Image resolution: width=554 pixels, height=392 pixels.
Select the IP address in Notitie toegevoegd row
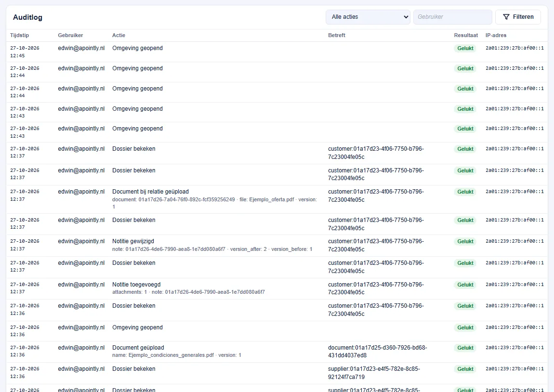click(514, 285)
